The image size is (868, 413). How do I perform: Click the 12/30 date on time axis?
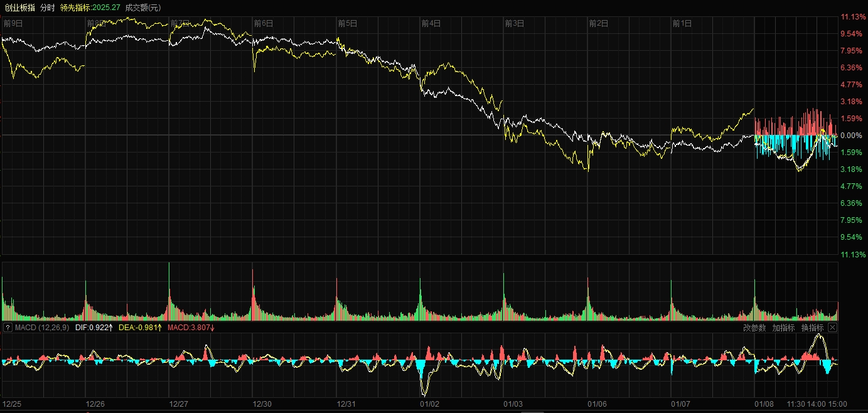(x=262, y=404)
